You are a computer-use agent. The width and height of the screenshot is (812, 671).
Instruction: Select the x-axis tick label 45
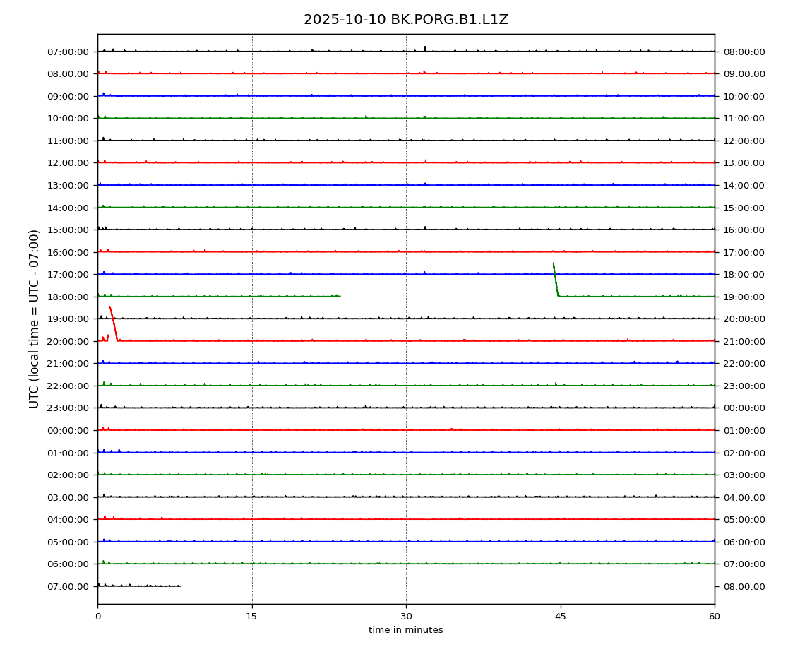click(561, 617)
